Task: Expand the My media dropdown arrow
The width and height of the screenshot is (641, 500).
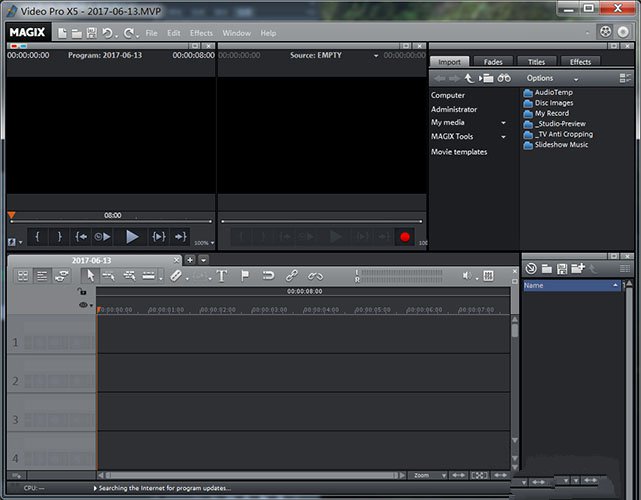Action: [504, 123]
